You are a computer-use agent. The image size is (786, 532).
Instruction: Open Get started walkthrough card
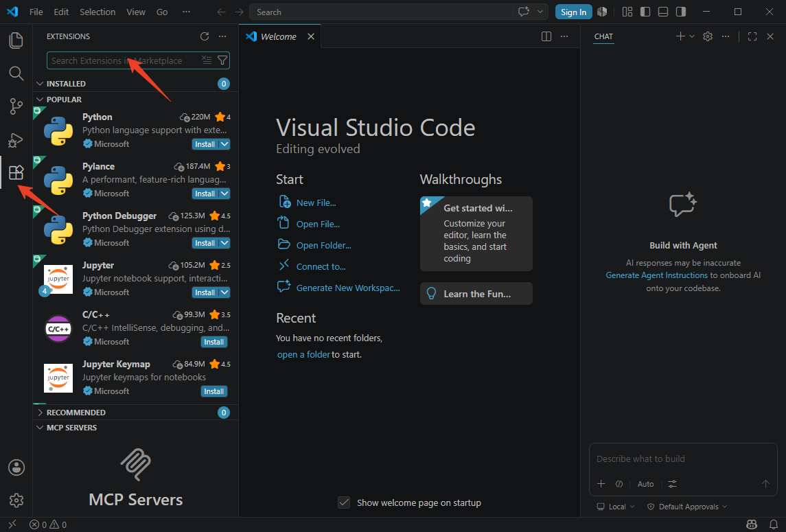476,233
